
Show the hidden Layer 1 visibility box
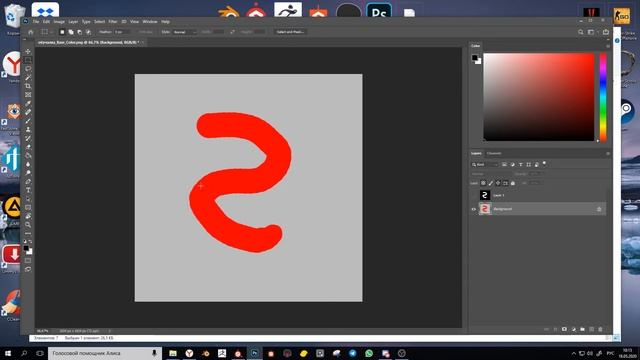pyautogui.click(x=473, y=195)
